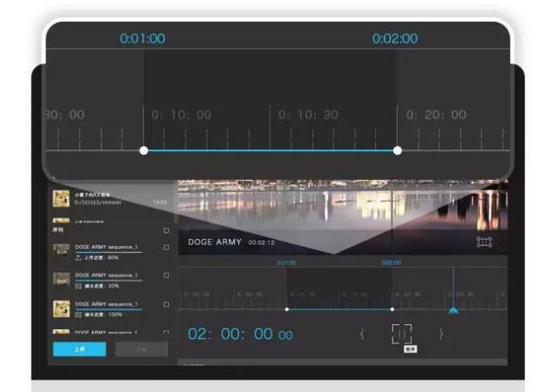Check the box for the 60% upload sequence
The height and width of the screenshot is (392, 556).
pyautogui.click(x=166, y=249)
